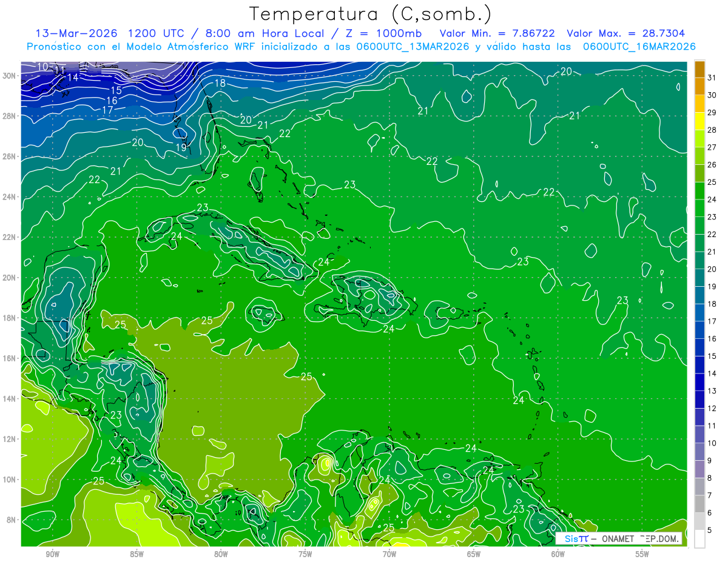Click the '20N' latitude axis label
728x562 pixels.
tap(10, 278)
